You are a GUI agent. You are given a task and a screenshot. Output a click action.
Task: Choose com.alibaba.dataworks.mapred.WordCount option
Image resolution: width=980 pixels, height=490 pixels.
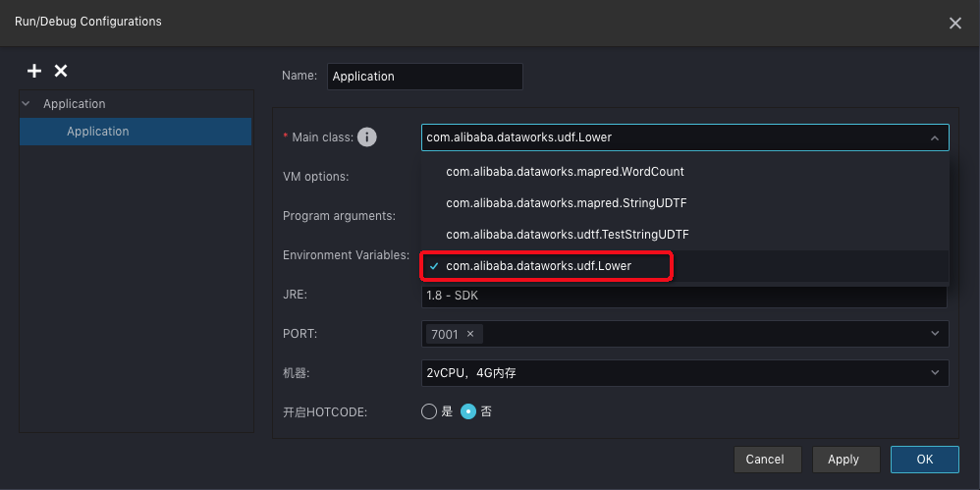tap(565, 172)
